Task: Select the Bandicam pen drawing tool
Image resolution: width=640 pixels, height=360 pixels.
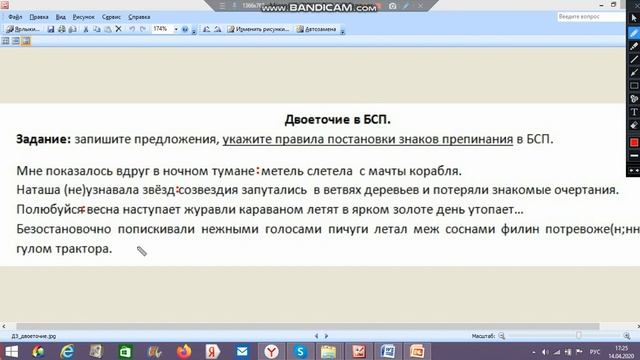Action: click(633, 33)
